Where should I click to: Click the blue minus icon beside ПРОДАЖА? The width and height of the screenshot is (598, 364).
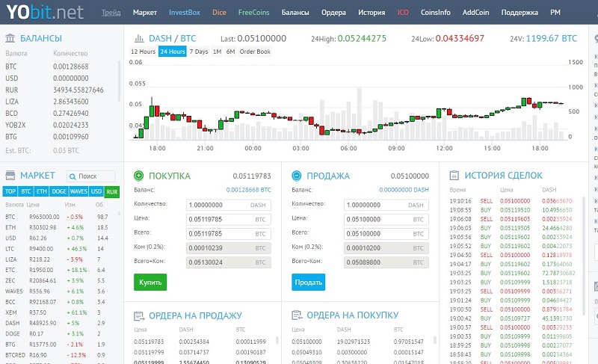pos(296,176)
